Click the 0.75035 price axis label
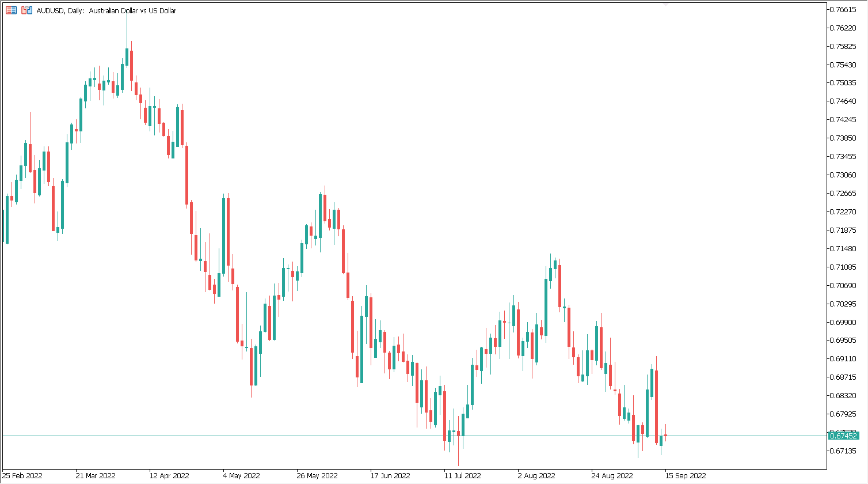 (844, 83)
